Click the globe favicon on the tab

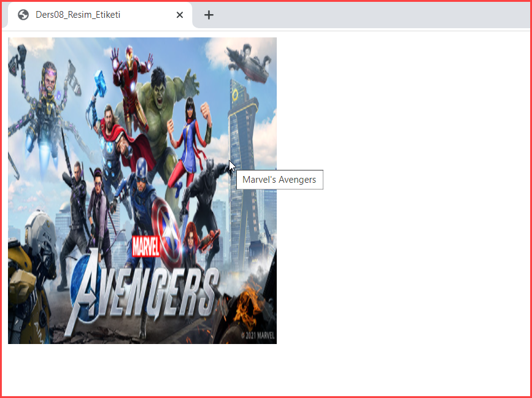click(23, 15)
